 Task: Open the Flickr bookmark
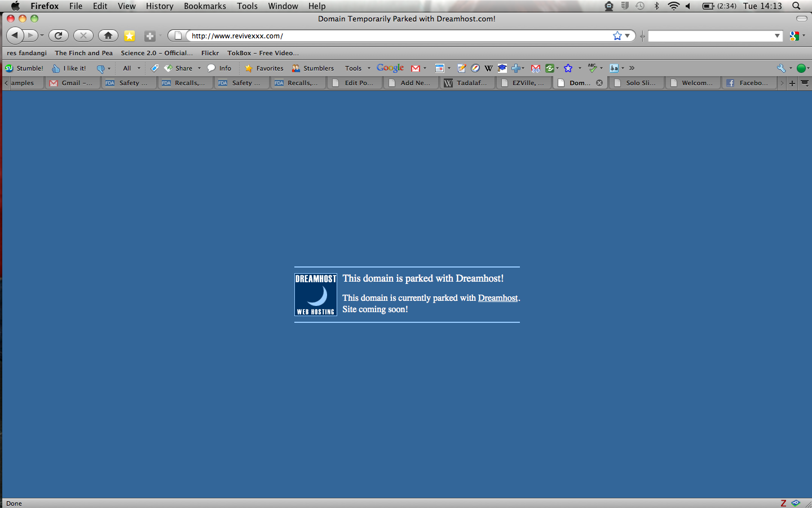(210, 53)
